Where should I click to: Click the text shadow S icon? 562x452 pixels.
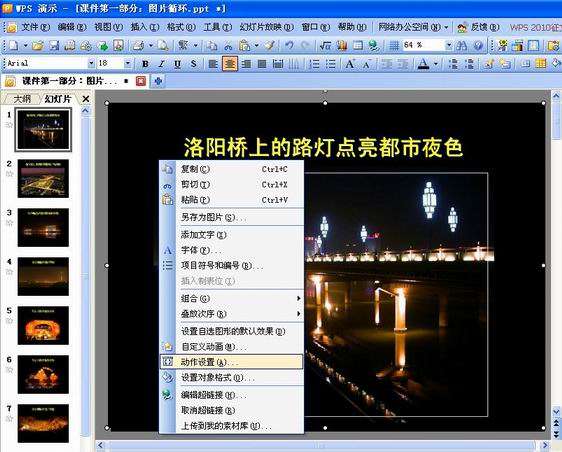click(x=194, y=64)
